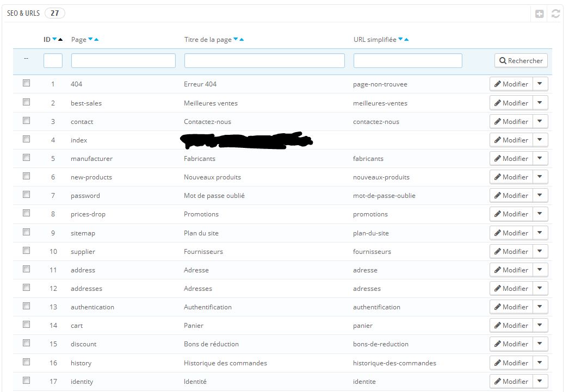Sort ID column descending arrow
The width and height of the screenshot is (569, 392).
(x=54, y=39)
